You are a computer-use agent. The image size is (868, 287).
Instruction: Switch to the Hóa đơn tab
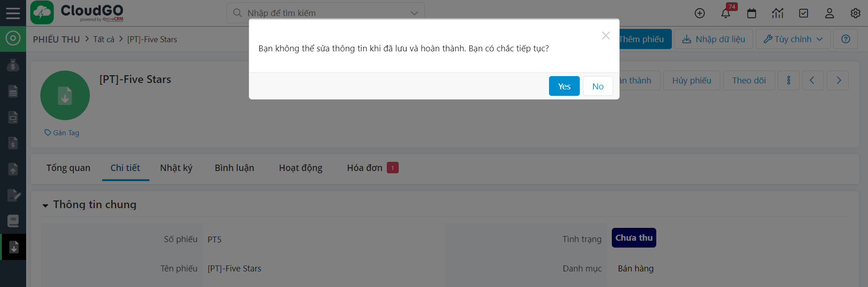click(x=365, y=168)
